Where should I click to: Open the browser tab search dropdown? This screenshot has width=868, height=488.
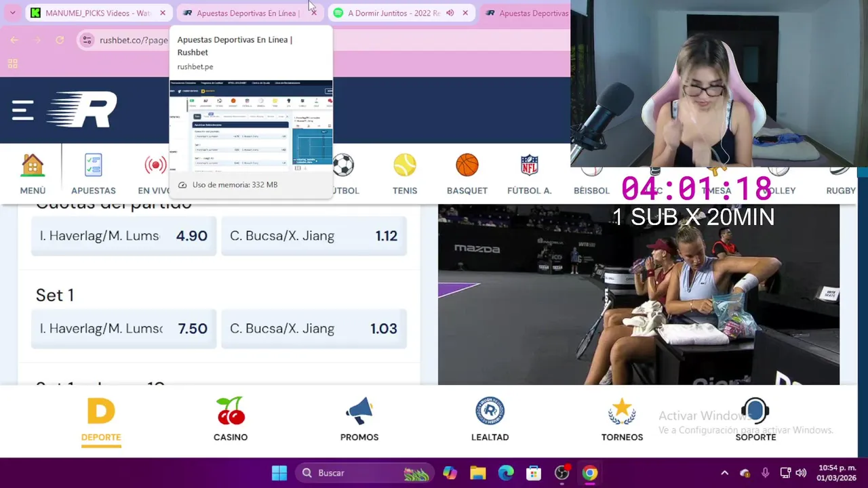pyautogui.click(x=12, y=13)
